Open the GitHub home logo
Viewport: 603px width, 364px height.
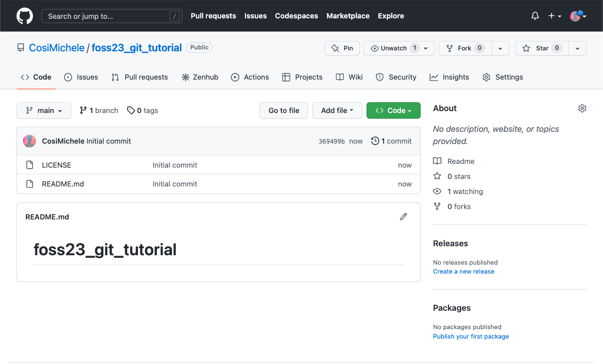click(x=25, y=16)
